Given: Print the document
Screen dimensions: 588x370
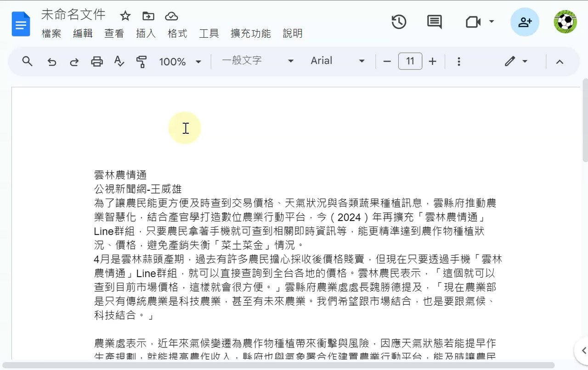Looking at the screenshot, I should pyautogui.click(x=97, y=62).
